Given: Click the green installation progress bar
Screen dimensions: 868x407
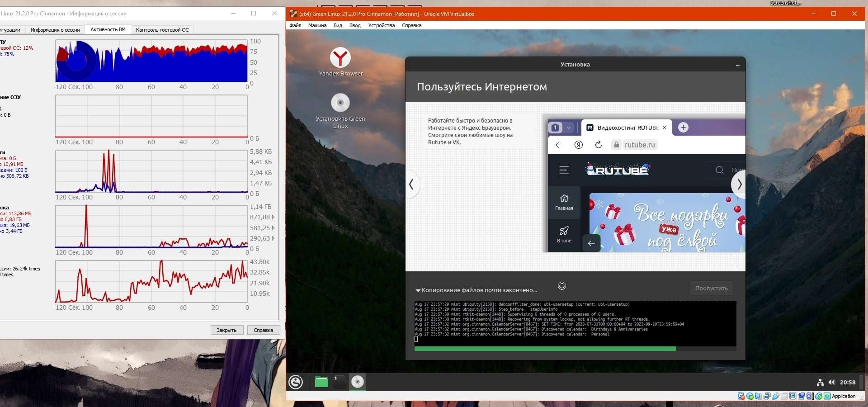Looking at the screenshot, I should [545, 349].
